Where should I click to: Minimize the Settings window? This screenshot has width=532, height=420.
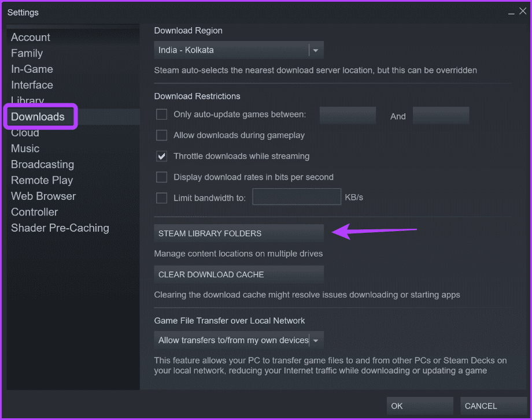point(511,12)
